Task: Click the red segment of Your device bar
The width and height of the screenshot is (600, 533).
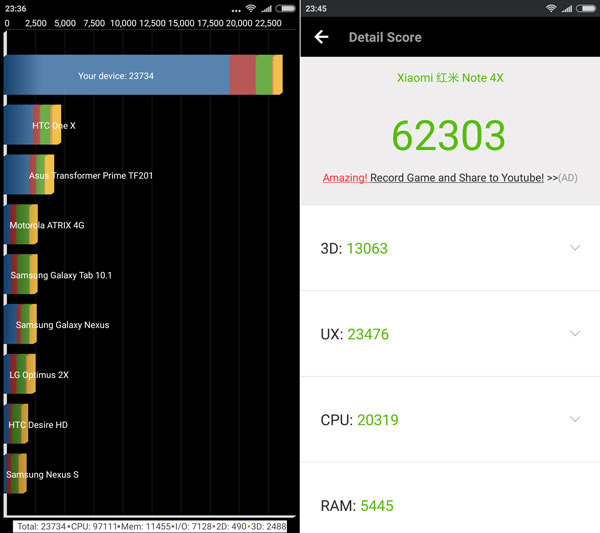Action: [x=242, y=75]
